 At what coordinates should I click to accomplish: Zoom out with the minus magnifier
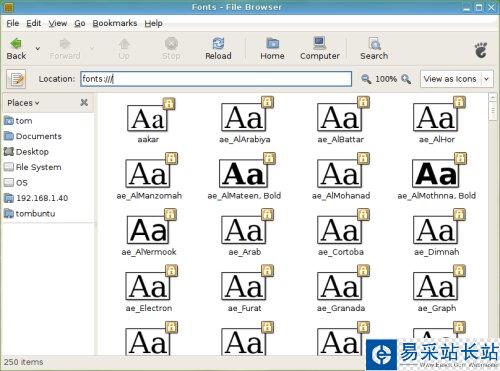coord(366,79)
